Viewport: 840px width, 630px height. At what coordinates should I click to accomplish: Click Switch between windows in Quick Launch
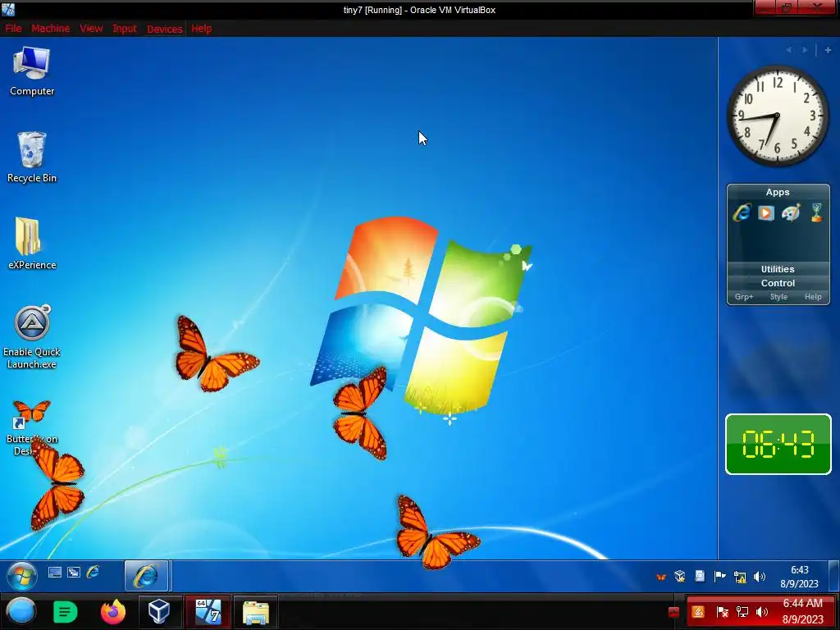click(x=74, y=572)
